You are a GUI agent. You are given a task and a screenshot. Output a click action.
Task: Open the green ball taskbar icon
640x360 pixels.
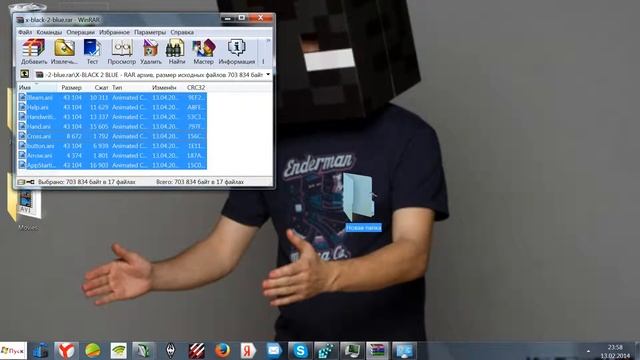coord(93,351)
